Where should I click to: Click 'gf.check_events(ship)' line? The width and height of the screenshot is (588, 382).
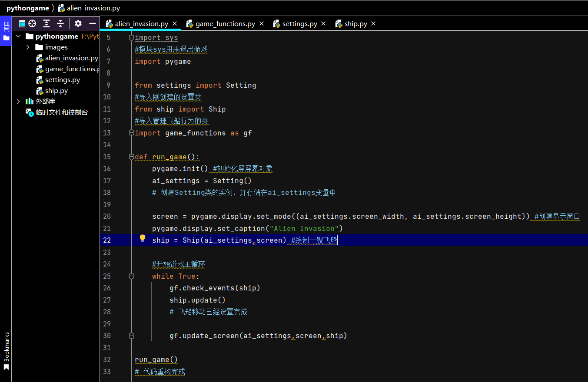(215, 288)
